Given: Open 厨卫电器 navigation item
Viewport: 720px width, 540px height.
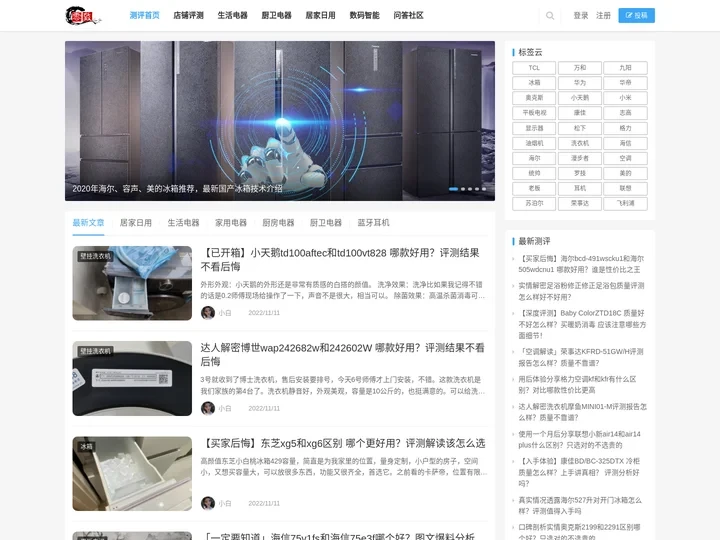Looking at the screenshot, I should (276, 16).
